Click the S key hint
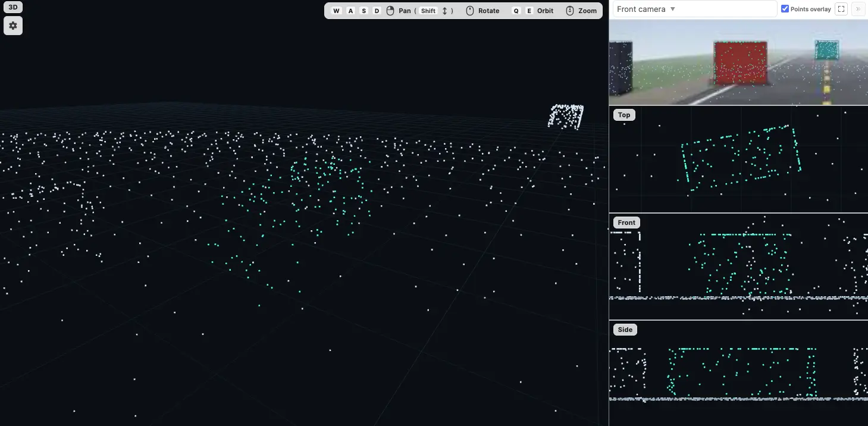This screenshot has width=868, height=426. pos(364,11)
